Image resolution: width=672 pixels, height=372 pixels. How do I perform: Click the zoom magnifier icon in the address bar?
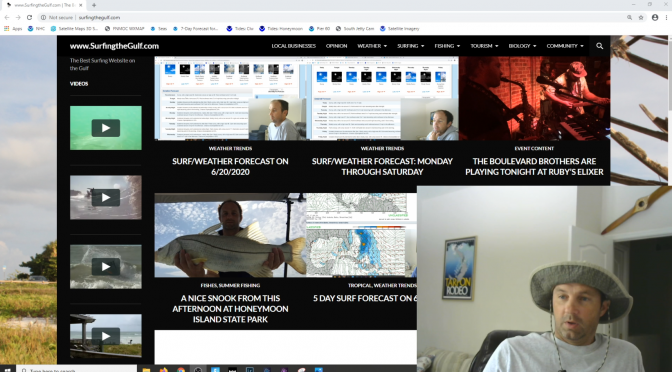(629, 18)
